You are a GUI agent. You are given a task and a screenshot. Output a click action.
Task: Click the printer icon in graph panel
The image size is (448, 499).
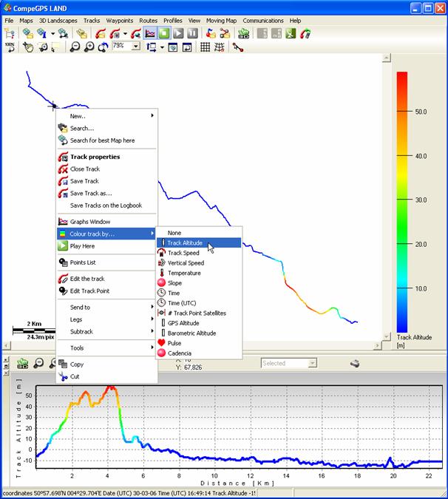tap(355, 363)
